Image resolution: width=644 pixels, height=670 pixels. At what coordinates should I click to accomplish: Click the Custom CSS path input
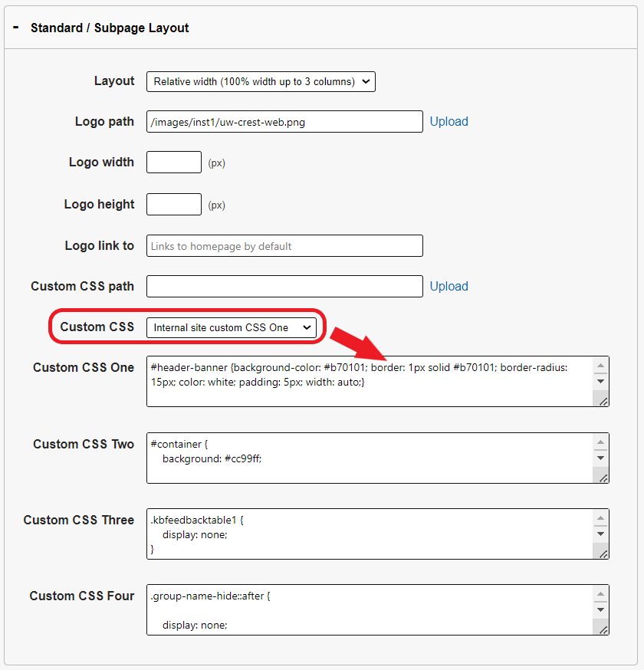tap(284, 286)
